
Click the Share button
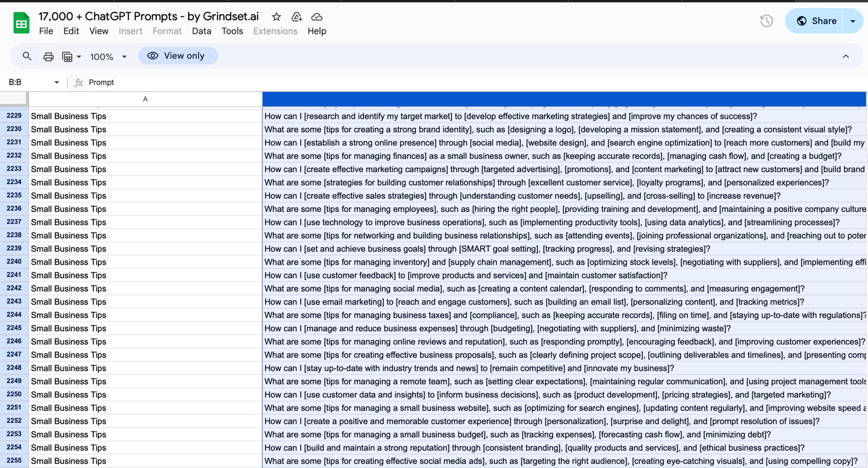coord(815,21)
